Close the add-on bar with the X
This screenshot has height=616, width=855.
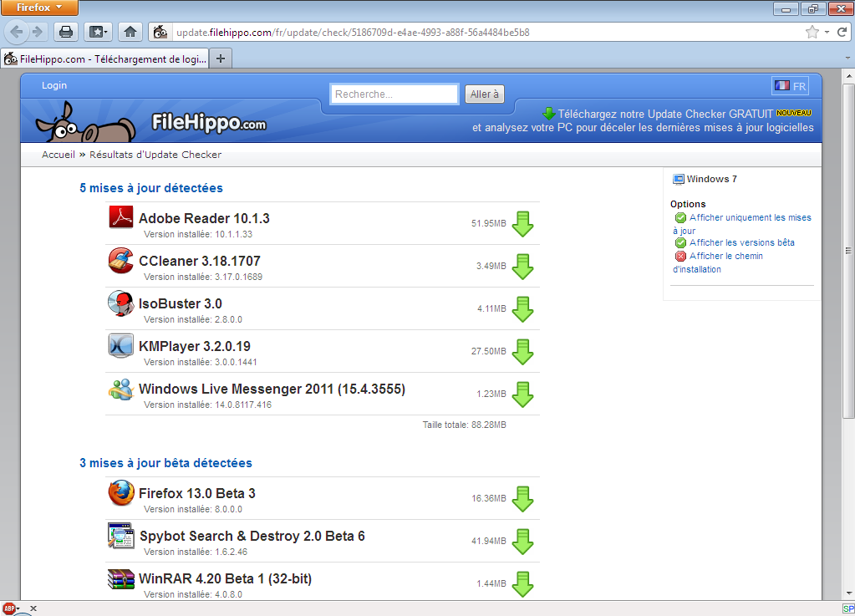[33, 608]
